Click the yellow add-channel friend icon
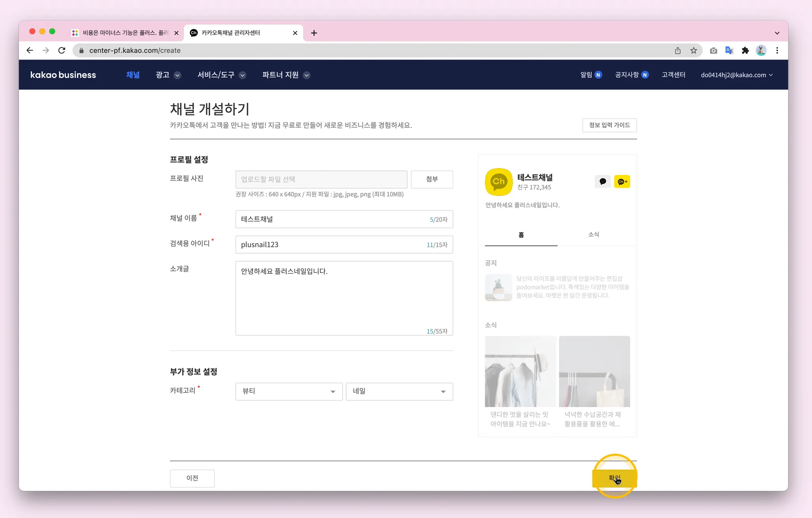The image size is (812, 518). click(622, 182)
